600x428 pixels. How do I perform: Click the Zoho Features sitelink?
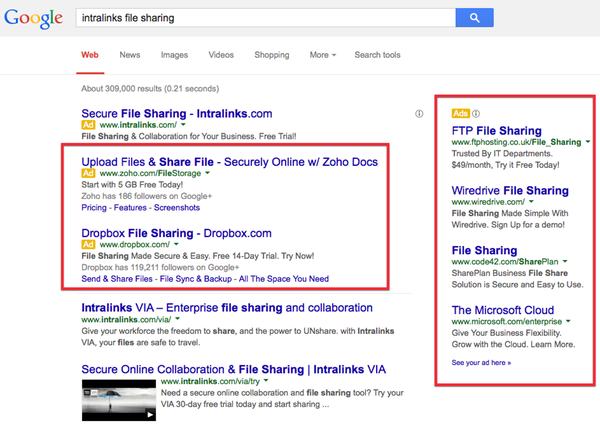tap(130, 208)
